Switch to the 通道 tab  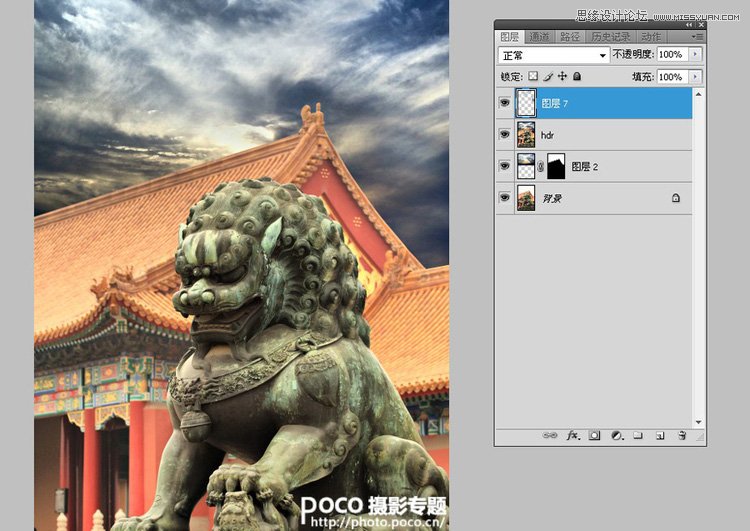coord(540,37)
